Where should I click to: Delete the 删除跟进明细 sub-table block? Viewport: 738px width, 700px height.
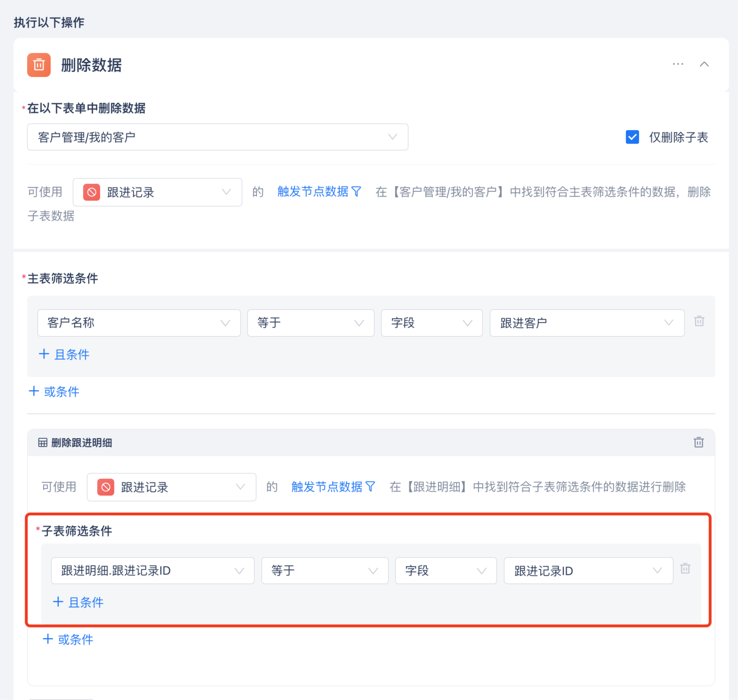(x=699, y=442)
